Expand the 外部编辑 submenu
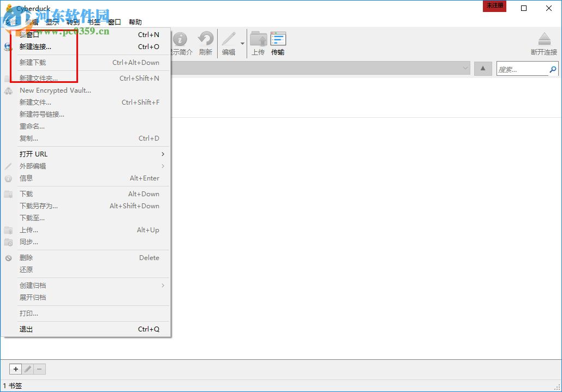This screenshot has width=562, height=392. pyautogui.click(x=86, y=166)
